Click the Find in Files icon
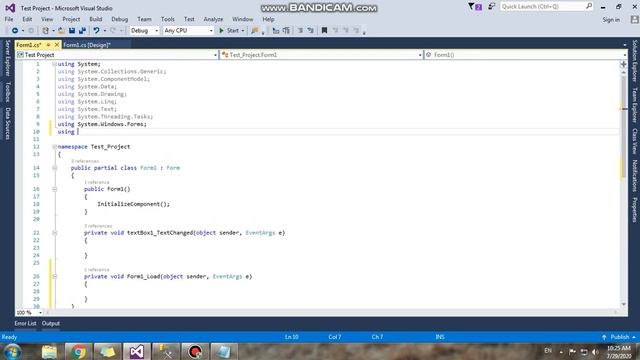The height and width of the screenshot is (360, 640). coord(255,31)
